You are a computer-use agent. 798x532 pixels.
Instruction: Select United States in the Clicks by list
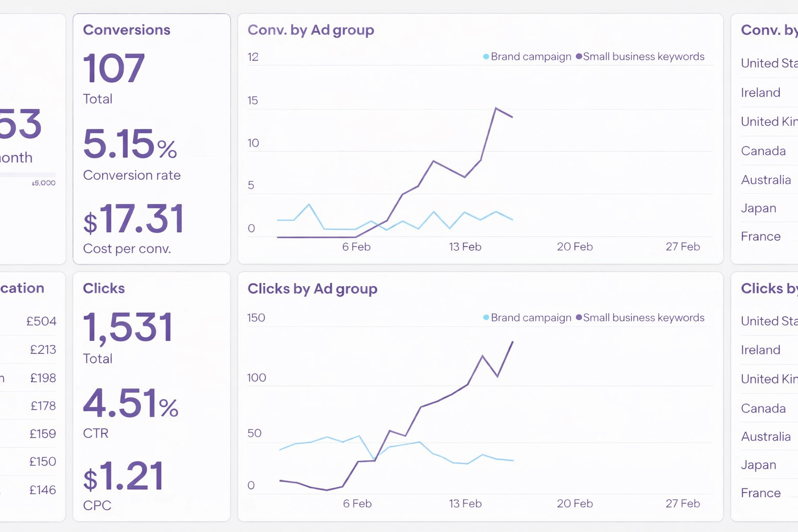(769, 321)
